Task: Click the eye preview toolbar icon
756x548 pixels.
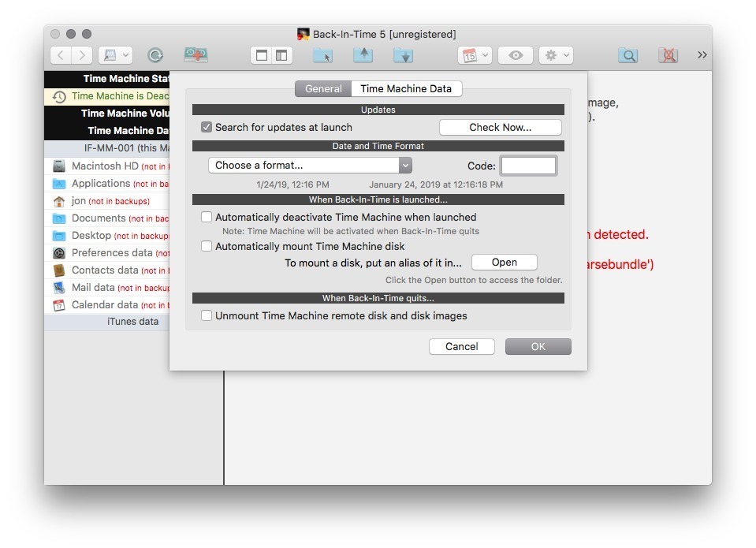Action: pos(516,55)
